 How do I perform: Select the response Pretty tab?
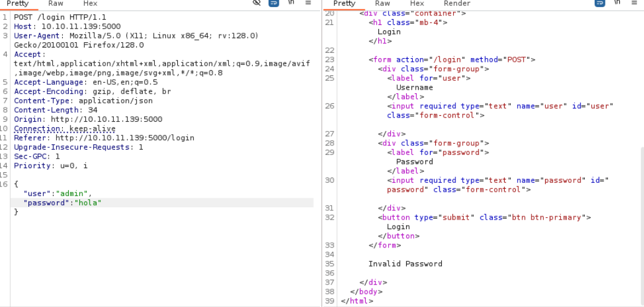click(x=344, y=4)
